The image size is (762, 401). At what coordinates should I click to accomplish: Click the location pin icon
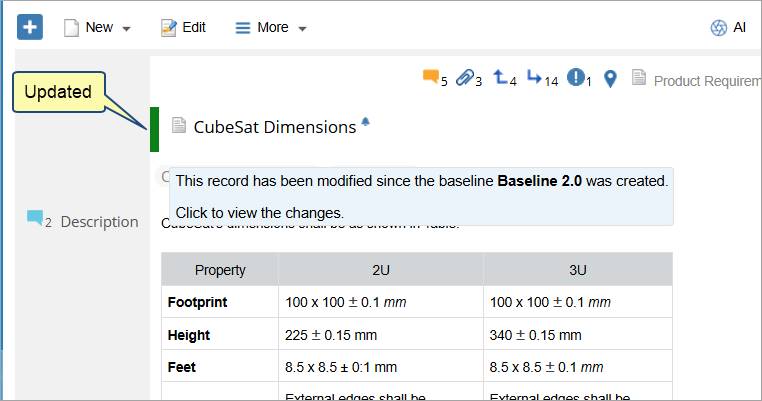click(x=611, y=79)
